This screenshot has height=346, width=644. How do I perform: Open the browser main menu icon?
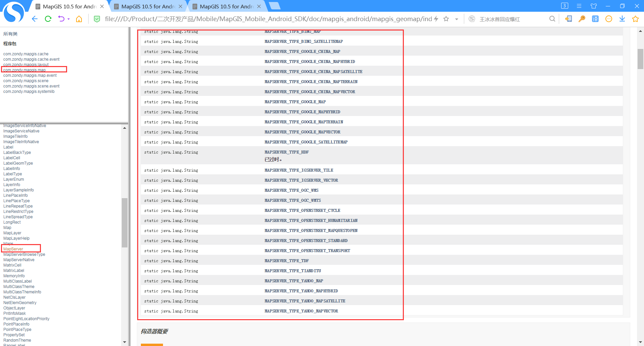coord(579,6)
